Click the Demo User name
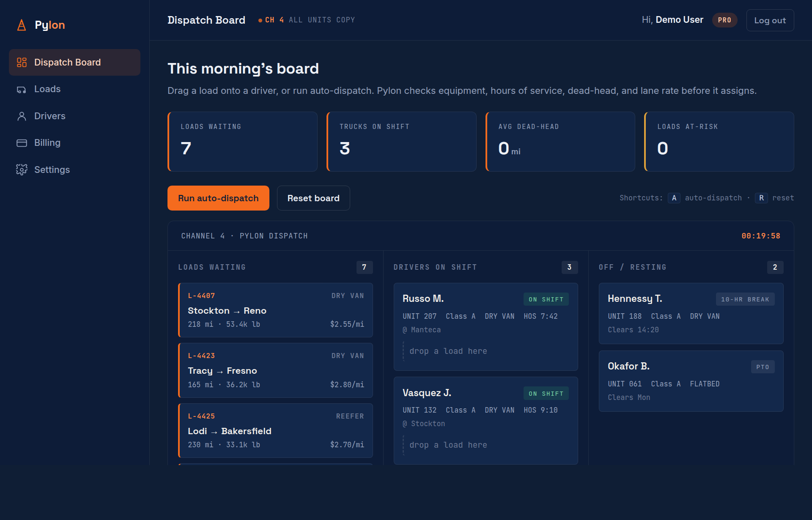 tap(679, 20)
